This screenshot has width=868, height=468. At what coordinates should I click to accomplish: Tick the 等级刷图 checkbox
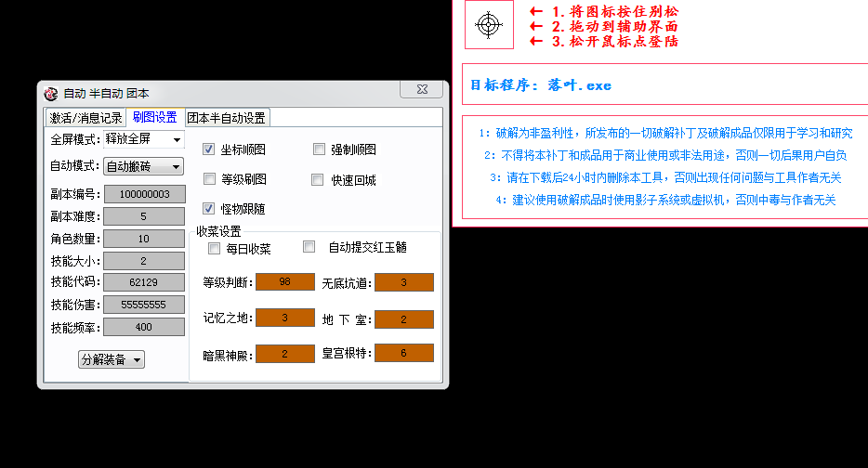[209, 179]
